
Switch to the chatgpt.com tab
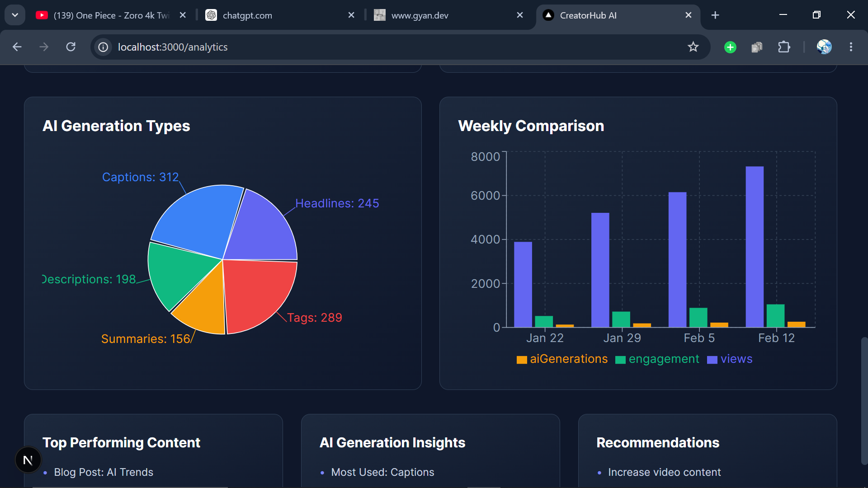pos(280,15)
